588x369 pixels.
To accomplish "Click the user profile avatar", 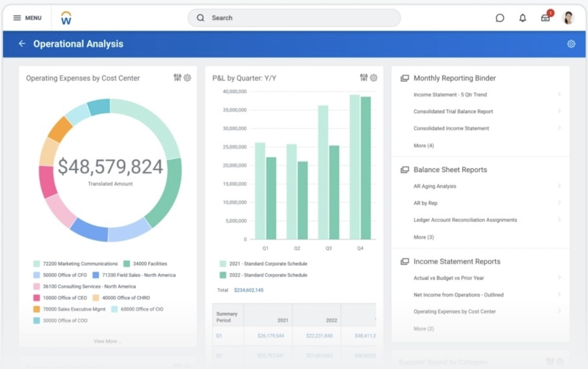I will point(568,18).
